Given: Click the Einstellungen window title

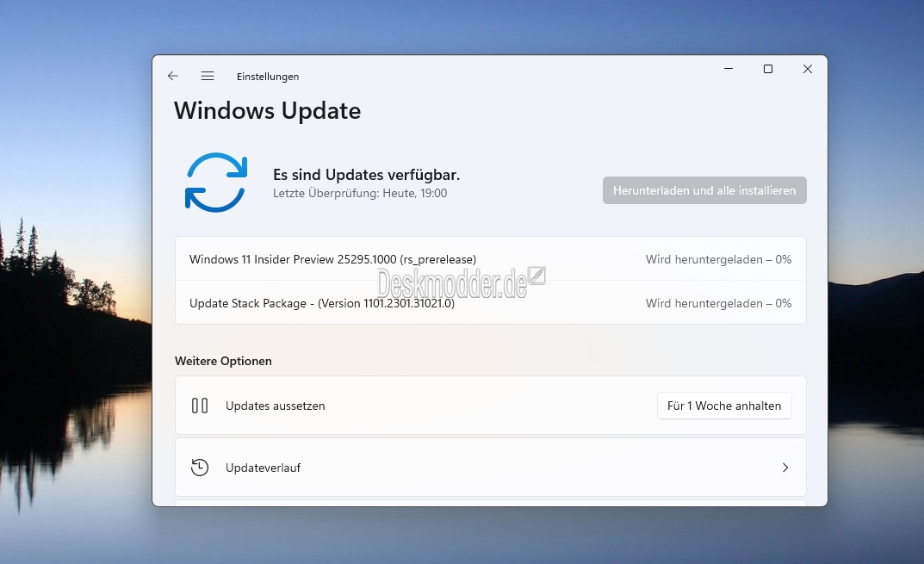Looking at the screenshot, I should (x=268, y=77).
